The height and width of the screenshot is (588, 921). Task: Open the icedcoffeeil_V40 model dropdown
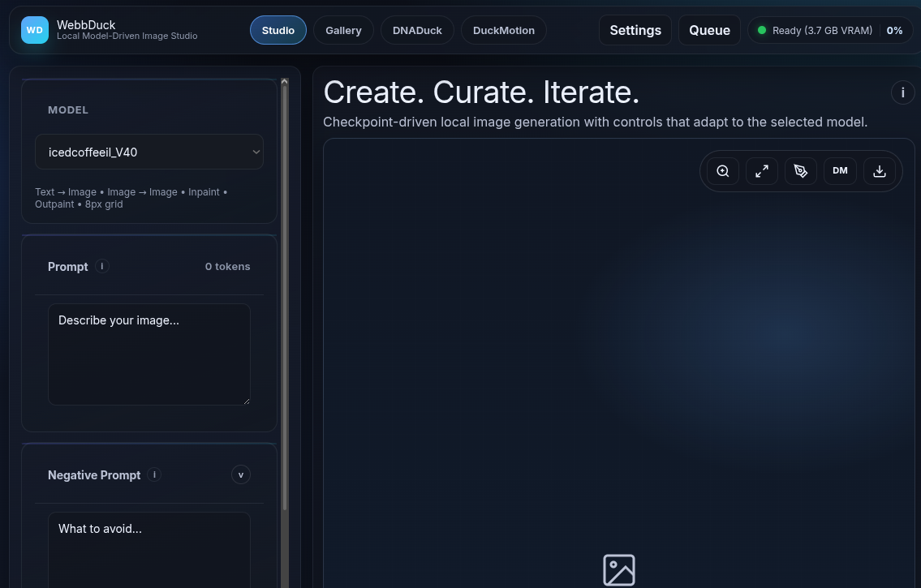[x=149, y=152]
